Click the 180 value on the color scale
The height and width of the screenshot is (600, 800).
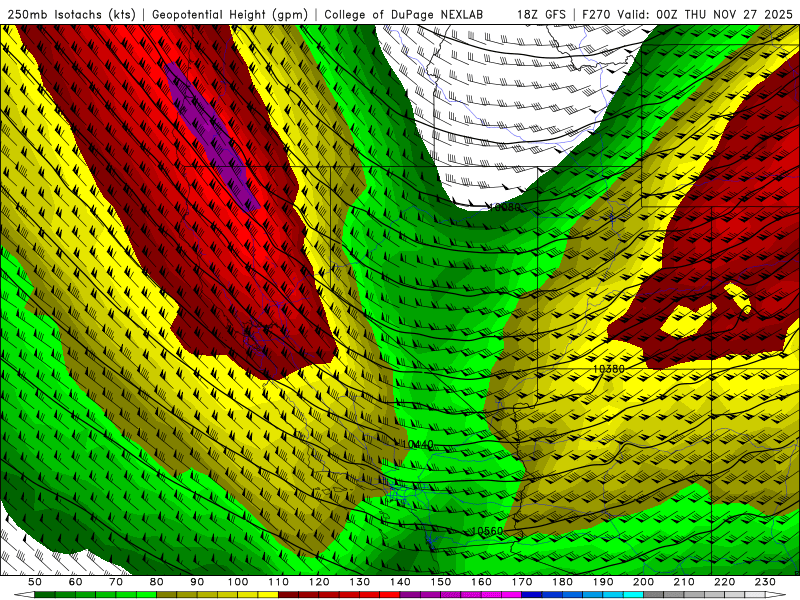click(x=562, y=582)
